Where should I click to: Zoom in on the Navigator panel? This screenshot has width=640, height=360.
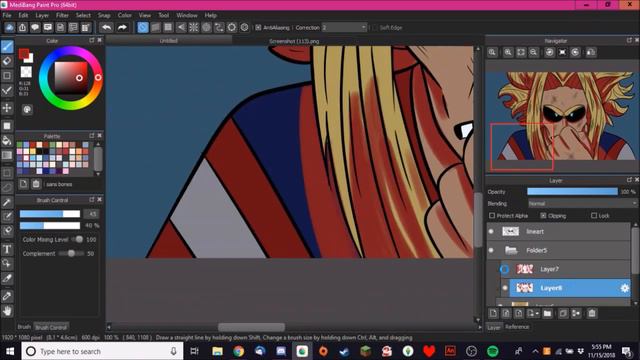tap(508, 52)
